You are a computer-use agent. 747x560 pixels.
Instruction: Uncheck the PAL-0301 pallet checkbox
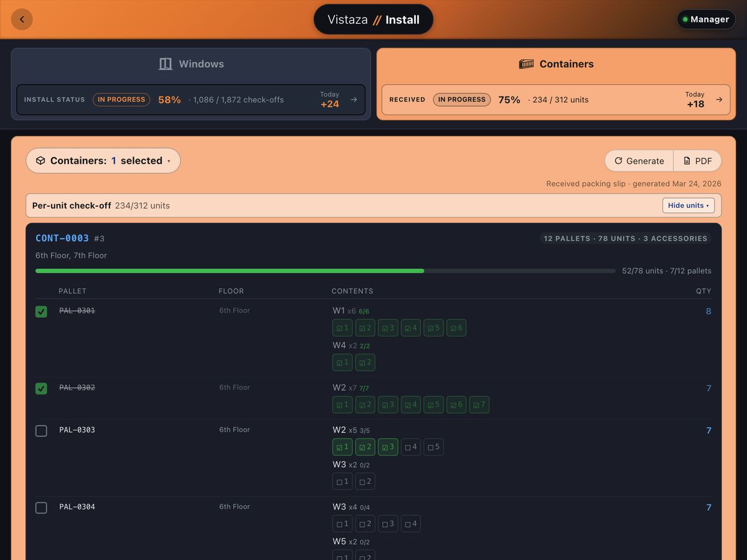pos(41,312)
